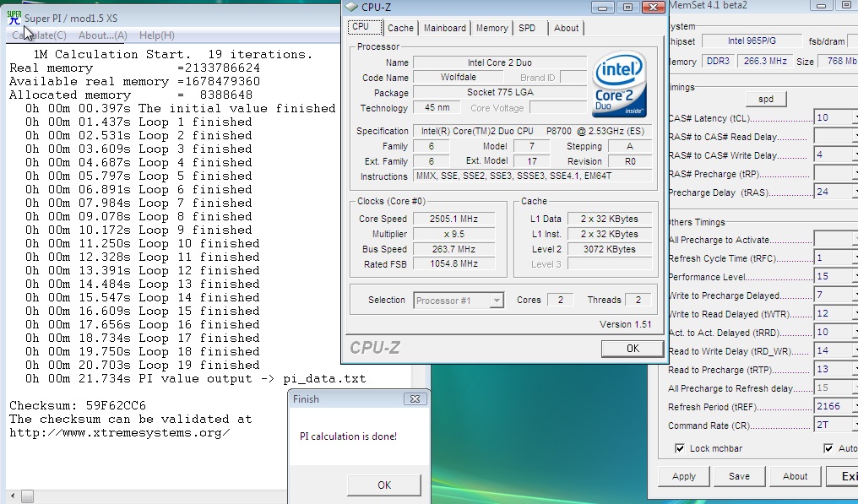Viewport: 858px width, 504px height.
Task: Click the 'PI calculation is done!' message
Action: coord(349,436)
